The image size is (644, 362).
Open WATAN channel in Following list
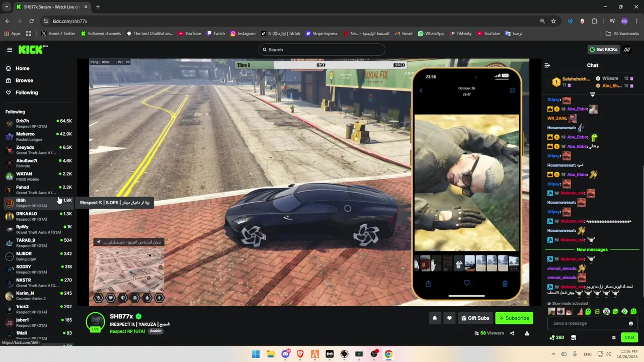tap(39, 176)
